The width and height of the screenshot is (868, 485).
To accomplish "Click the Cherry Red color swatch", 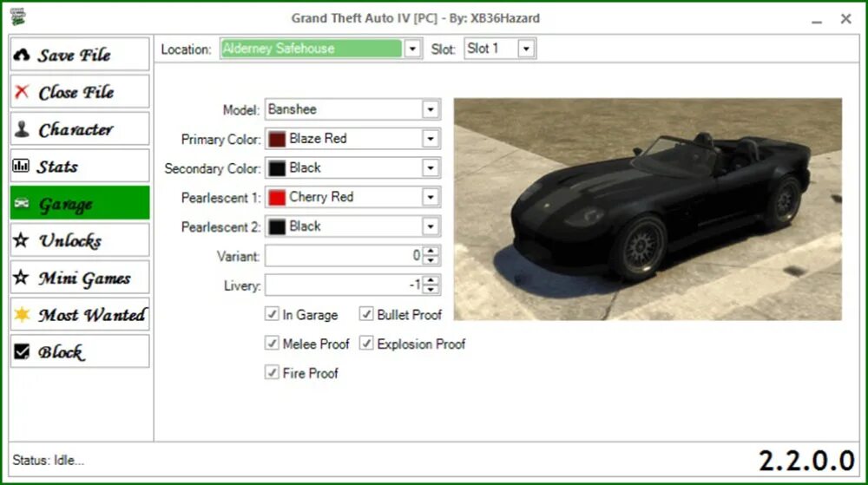I will coord(277,198).
